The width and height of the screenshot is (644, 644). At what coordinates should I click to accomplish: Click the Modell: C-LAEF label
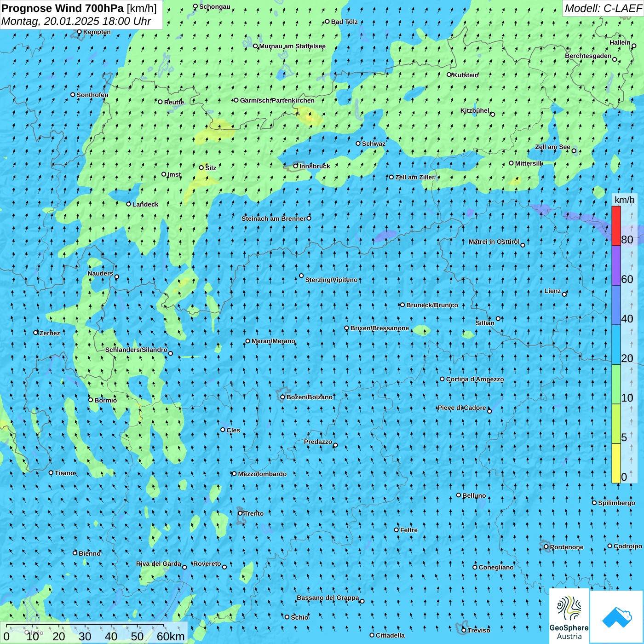(x=603, y=8)
